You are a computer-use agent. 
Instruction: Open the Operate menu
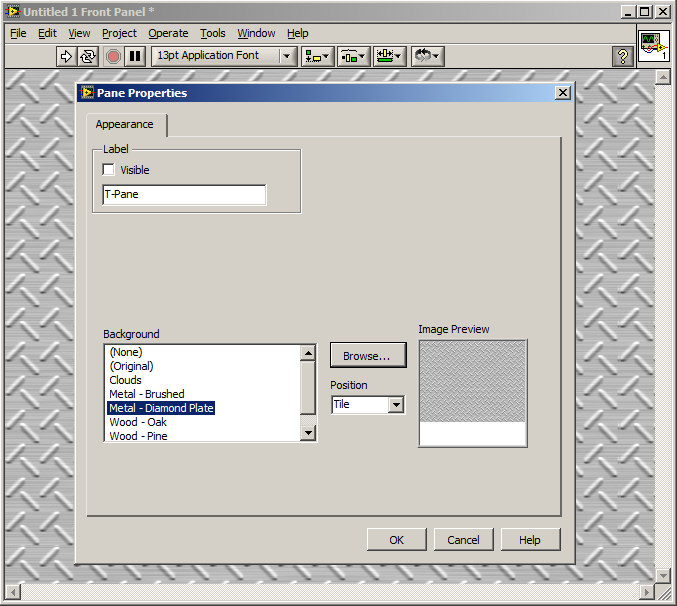pyautogui.click(x=168, y=33)
